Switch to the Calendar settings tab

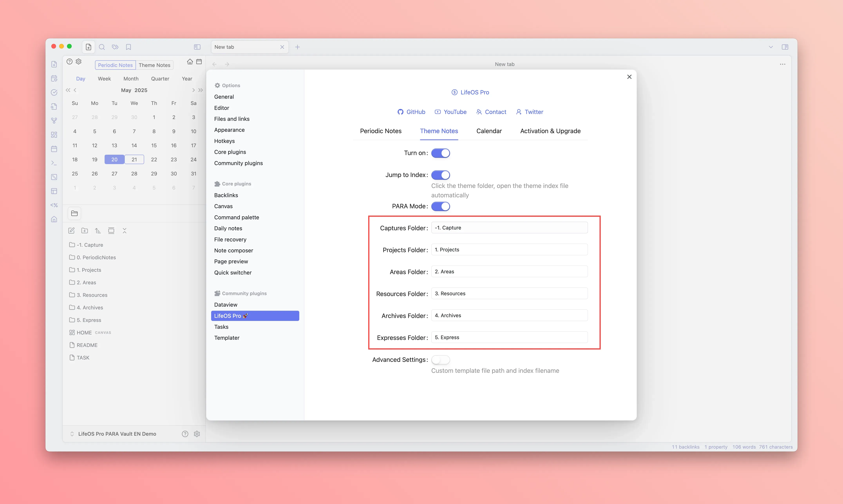[x=489, y=131]
